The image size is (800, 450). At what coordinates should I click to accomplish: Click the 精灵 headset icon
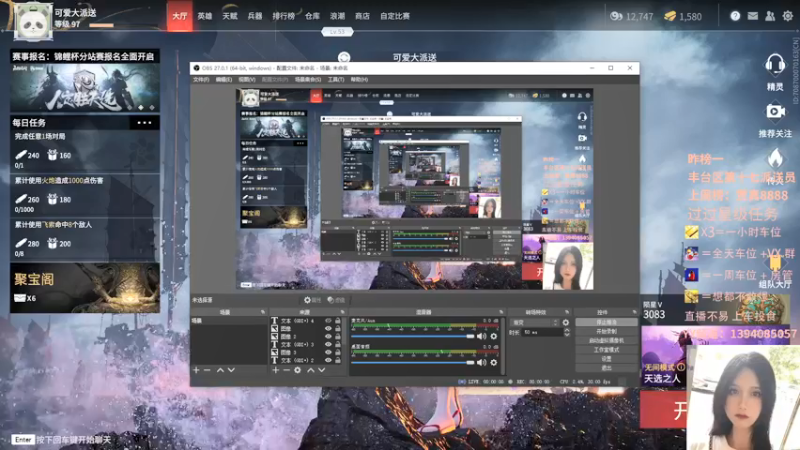pos(775,65)
